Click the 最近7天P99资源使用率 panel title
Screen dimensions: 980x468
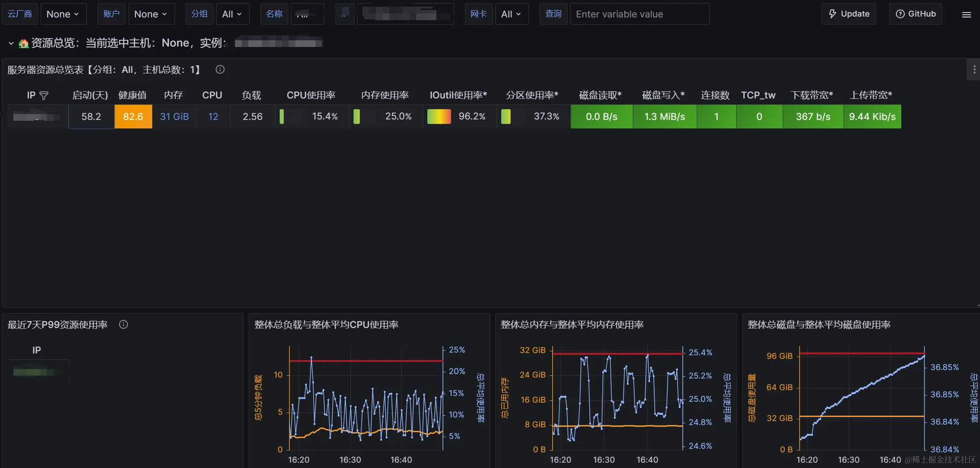pyautogui.click(x=58, y=324)
